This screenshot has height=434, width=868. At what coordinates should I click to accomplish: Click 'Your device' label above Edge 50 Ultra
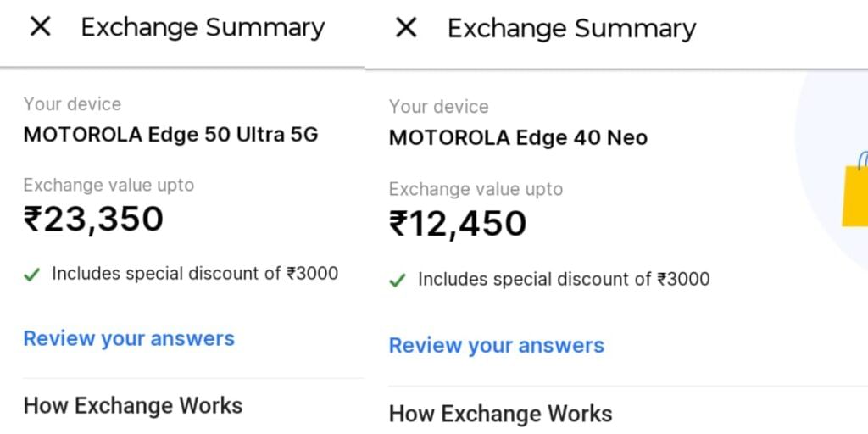(72, 104)
